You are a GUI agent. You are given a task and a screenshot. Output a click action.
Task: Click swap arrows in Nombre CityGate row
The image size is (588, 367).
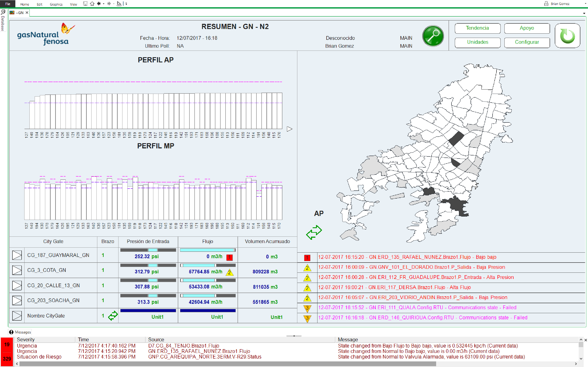(113, 316)
